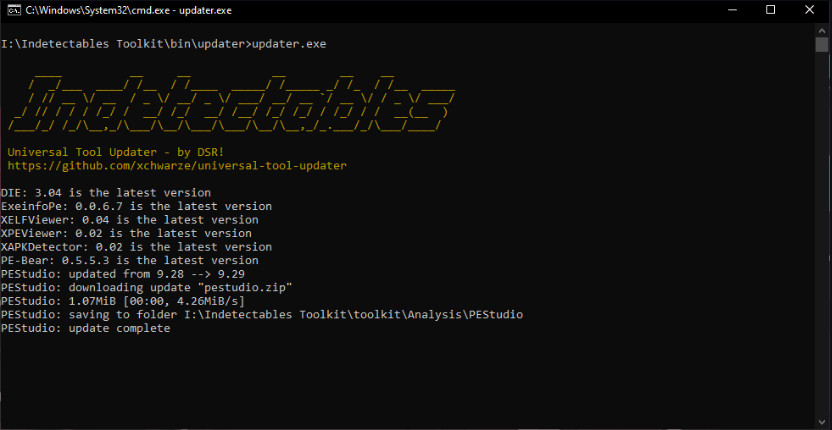The width and height of the screenshot is (832, 430).
Task: Maximize the cmd.exe window
Action: pyautogui.click(x=771, y=10)
